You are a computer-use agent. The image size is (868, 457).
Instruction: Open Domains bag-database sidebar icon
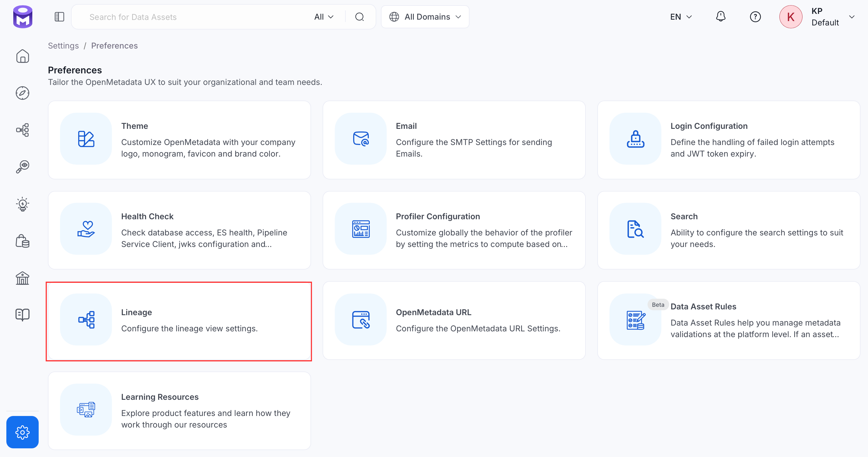tap(23, 241)
